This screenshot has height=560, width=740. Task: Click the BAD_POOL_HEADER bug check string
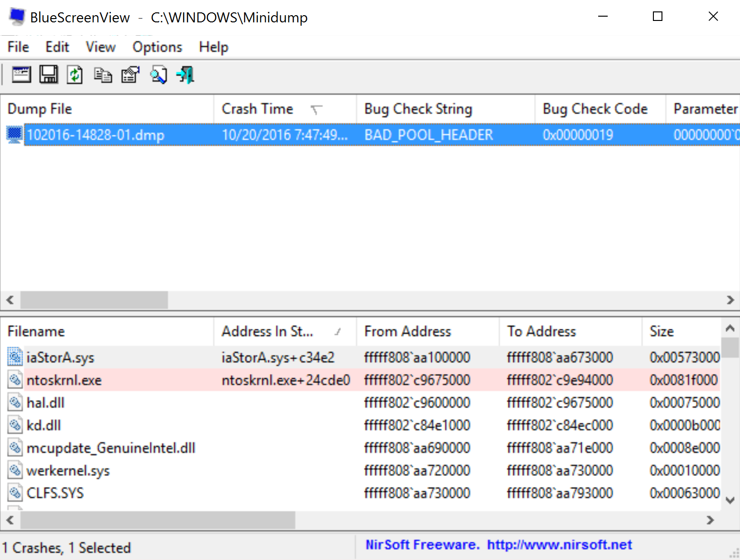pyautogui.click(x=429, y=135)
